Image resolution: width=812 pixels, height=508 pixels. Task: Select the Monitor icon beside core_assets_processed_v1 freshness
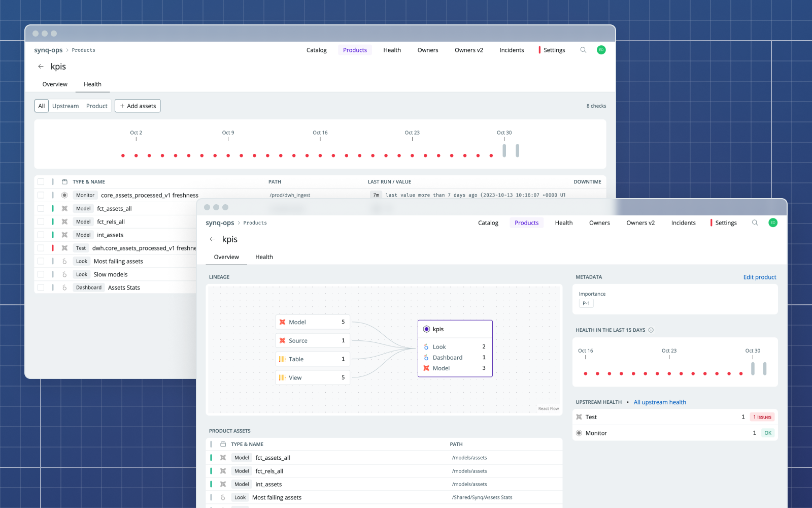pyautogui.click(x=65, y=195)
